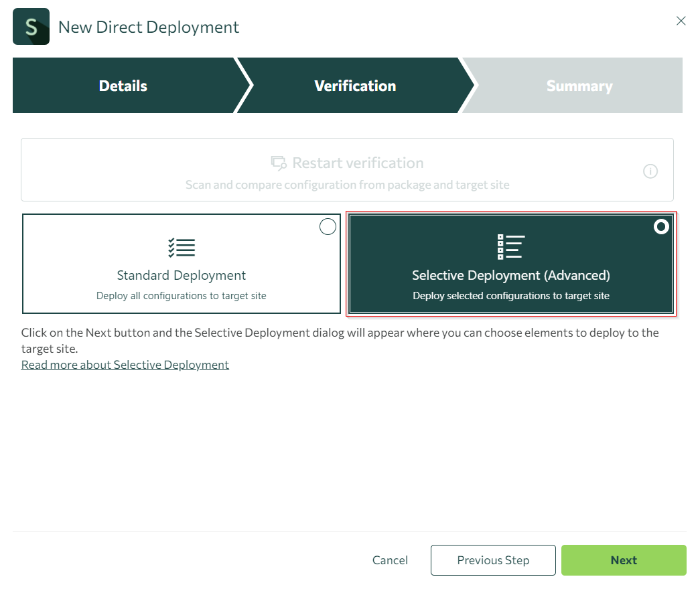The height and width of the screenshot is (589, 700).
Task: Jump to the Summary step
Action: point(579,86)
